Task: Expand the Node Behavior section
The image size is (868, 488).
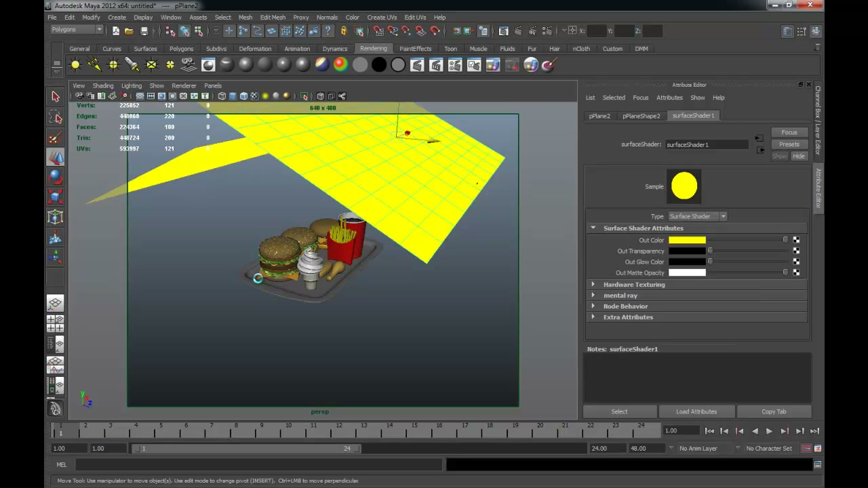Action: (x=593, y=306)
